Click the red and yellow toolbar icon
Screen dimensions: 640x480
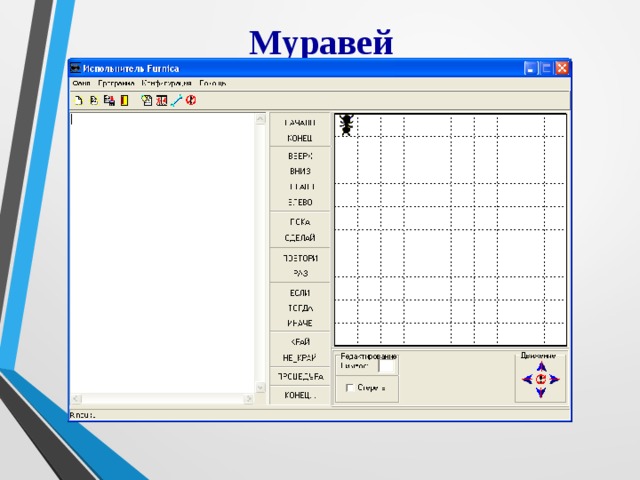(124, 100)
